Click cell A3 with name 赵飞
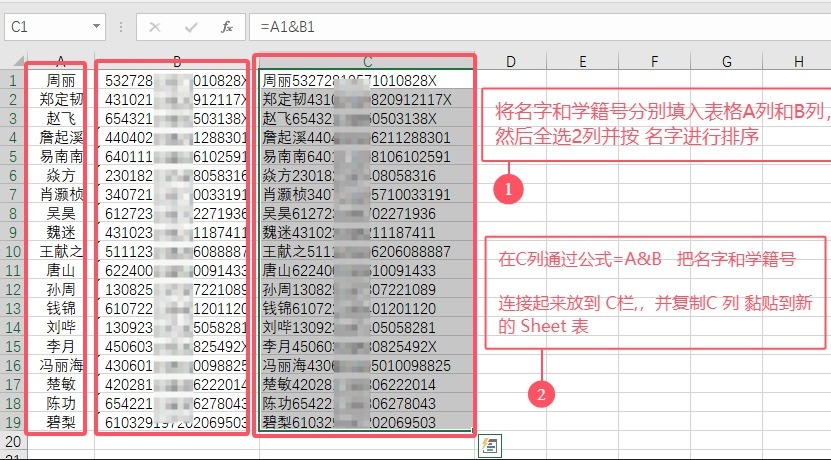 point(61,119)
